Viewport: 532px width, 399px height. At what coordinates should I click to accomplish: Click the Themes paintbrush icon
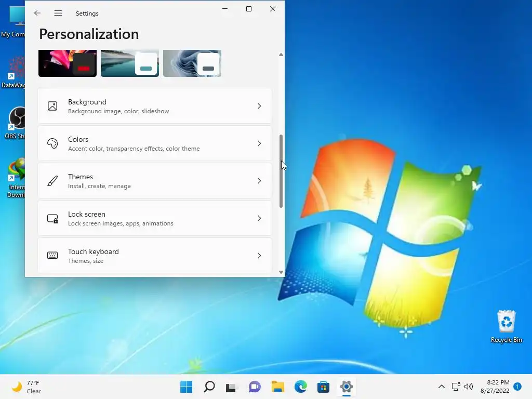[52, 181]
